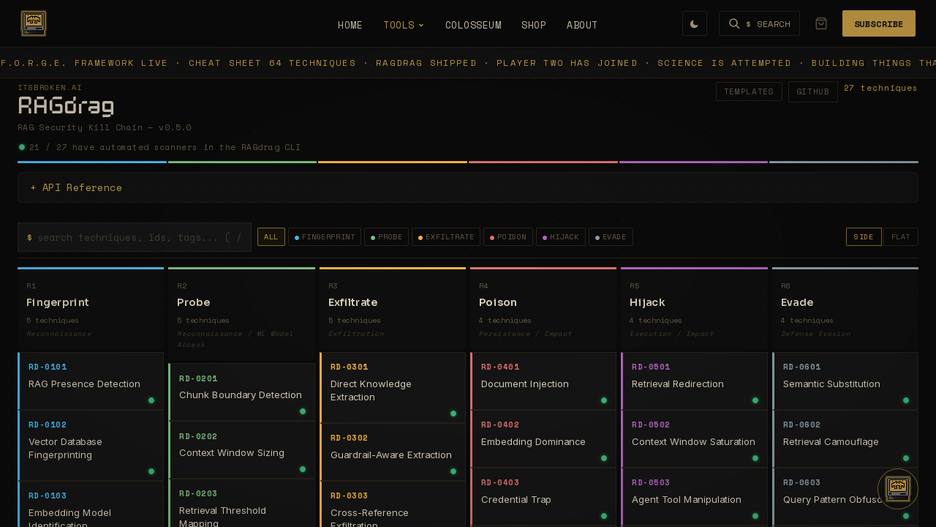Open the shopping cart icon
Image resolution: width=936 pixels, height=527 pixels.
(821, 24)
